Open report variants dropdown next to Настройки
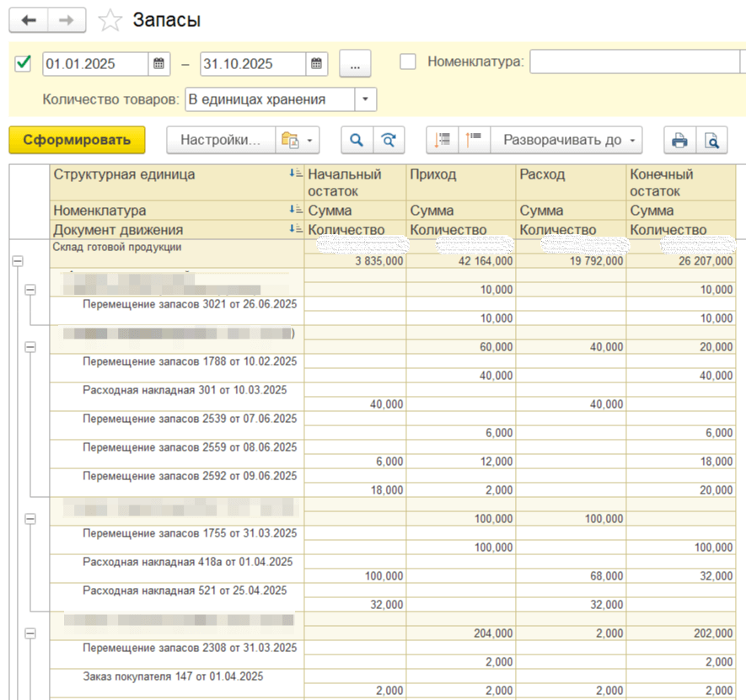The image size is (746, 700). point(299,141)
